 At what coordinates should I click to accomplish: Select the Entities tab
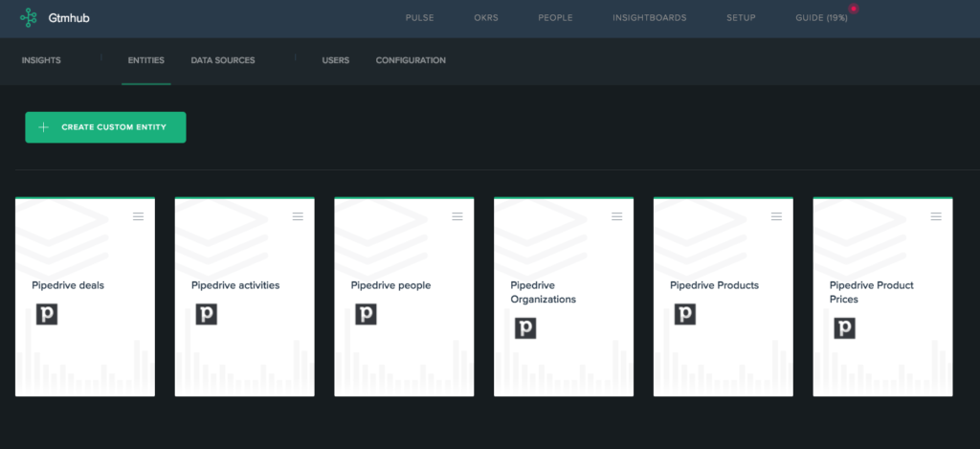(146, 60)
